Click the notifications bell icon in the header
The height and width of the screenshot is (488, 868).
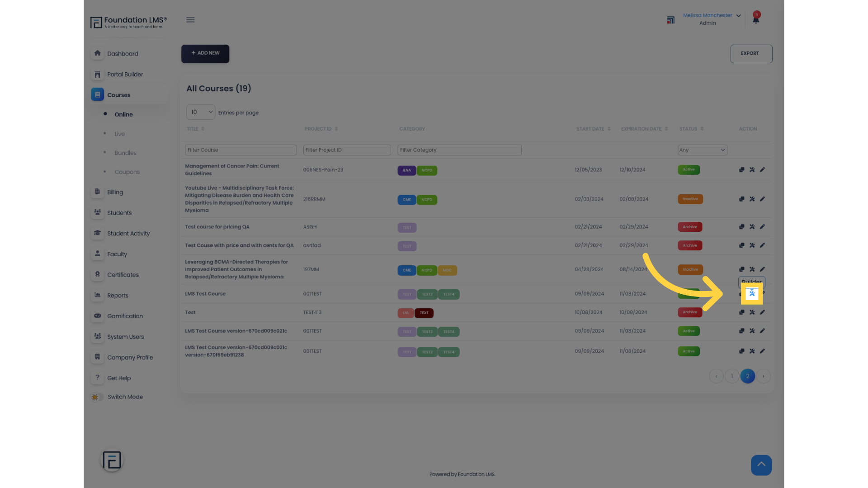click(x=756, y=19)
